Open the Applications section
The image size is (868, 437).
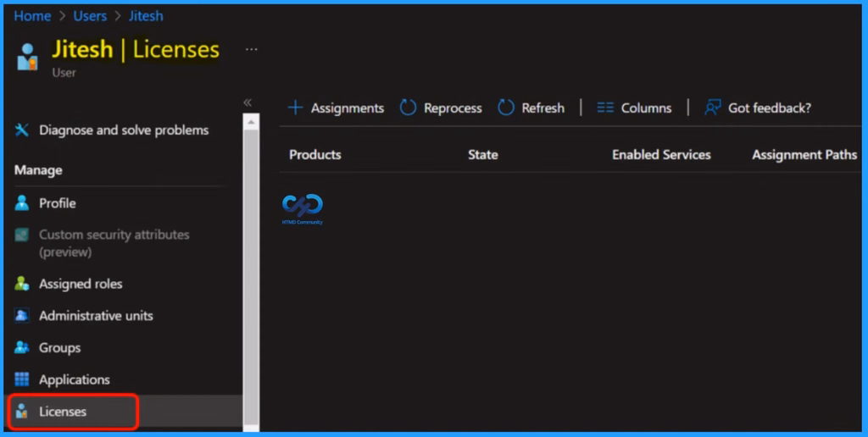(x=75, y=379)
